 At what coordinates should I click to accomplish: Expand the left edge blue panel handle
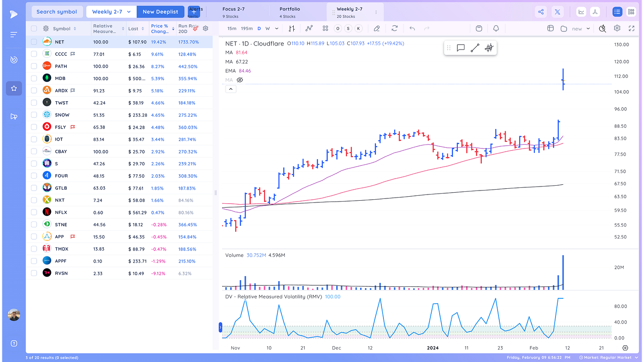pyautogui.click(x=220, y=327)
